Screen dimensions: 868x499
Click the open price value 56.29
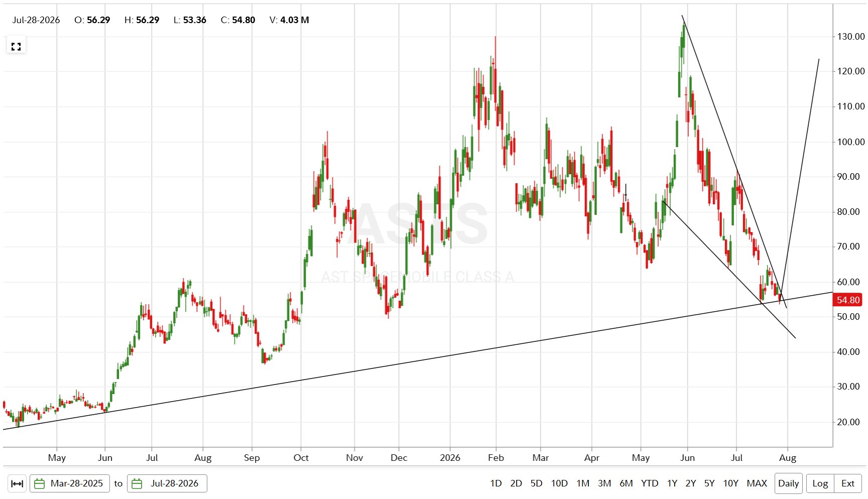tap(98, 20)
